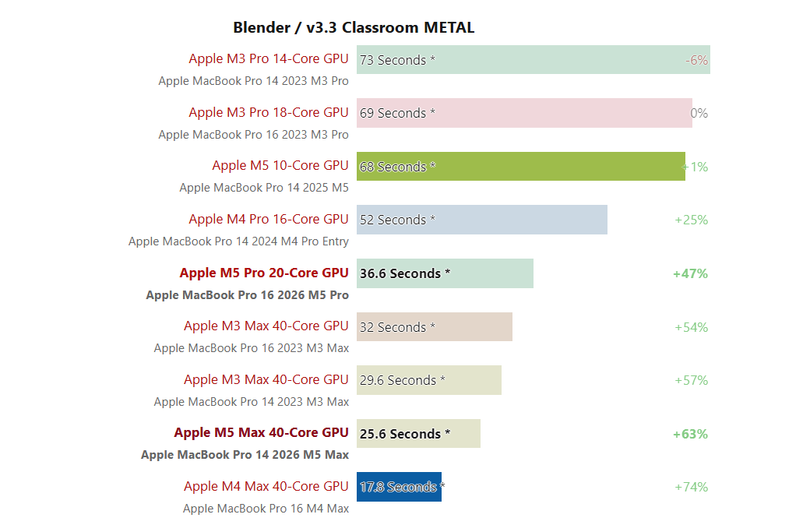The width and height of the screenshot is (810, 532).
Task: Select the Apple M5 10-Core GPU link
Action: [280, 166]
